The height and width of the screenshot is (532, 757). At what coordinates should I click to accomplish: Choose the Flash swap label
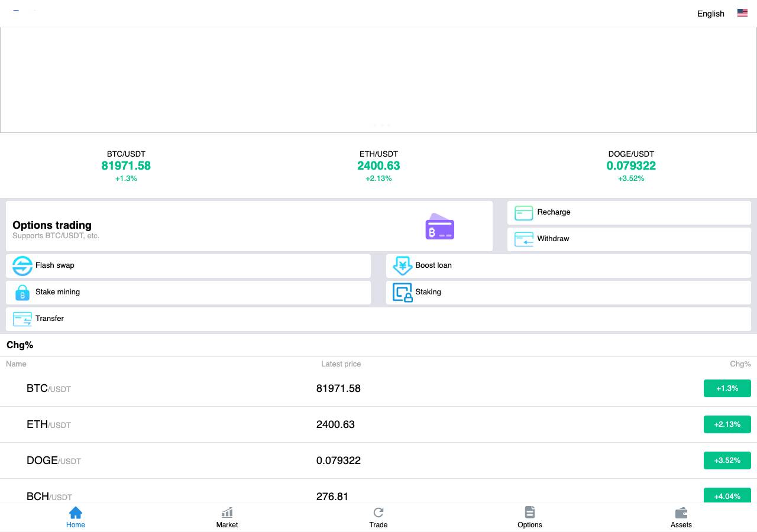55,265
